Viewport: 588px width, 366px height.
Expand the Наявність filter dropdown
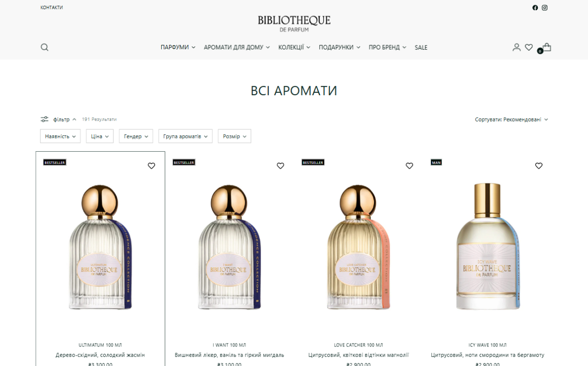coord(60,136)
